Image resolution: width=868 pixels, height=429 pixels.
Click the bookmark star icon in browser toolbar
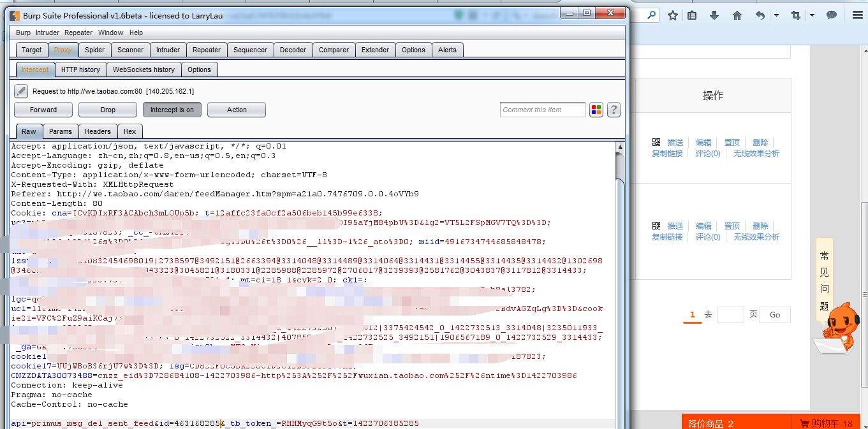(x=673, y=15)
